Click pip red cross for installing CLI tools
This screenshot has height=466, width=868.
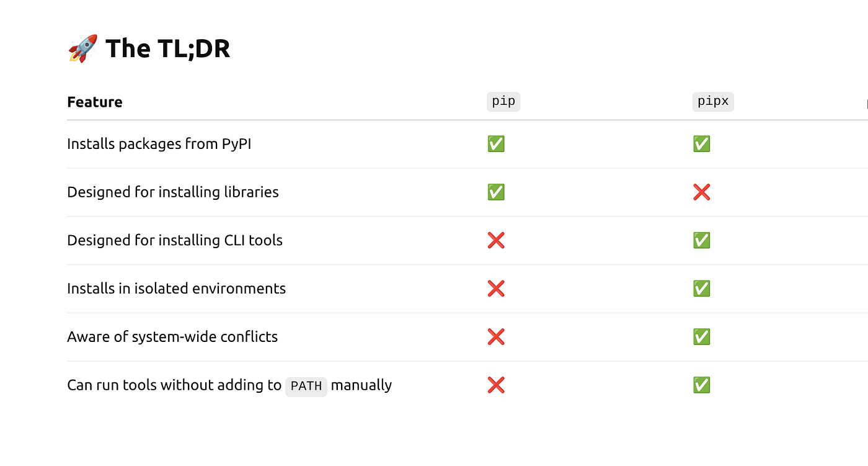tap(496, 240)
